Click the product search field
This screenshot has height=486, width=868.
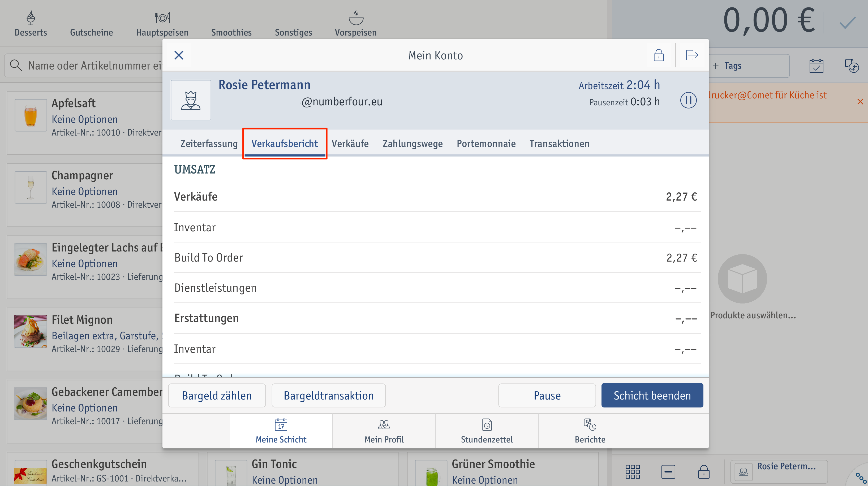pyautogui.click(x=84, y=65)
